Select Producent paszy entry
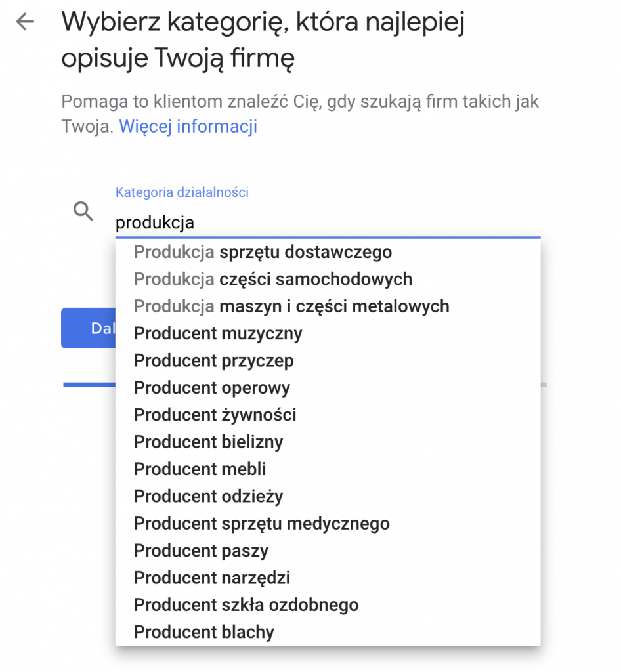This screenshot has width=621, height=672. [201, 551]
